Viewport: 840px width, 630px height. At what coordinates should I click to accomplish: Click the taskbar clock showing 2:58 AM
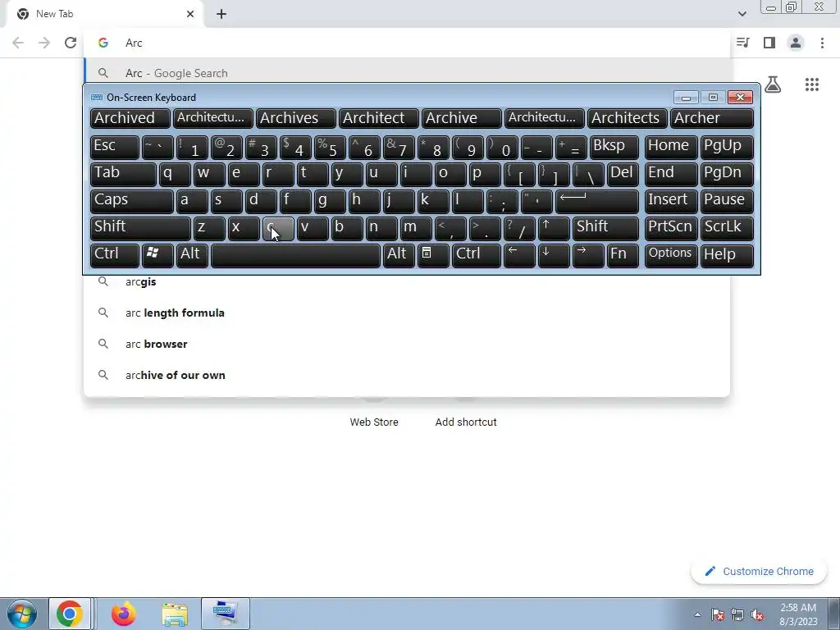click(x=798, y=614)
